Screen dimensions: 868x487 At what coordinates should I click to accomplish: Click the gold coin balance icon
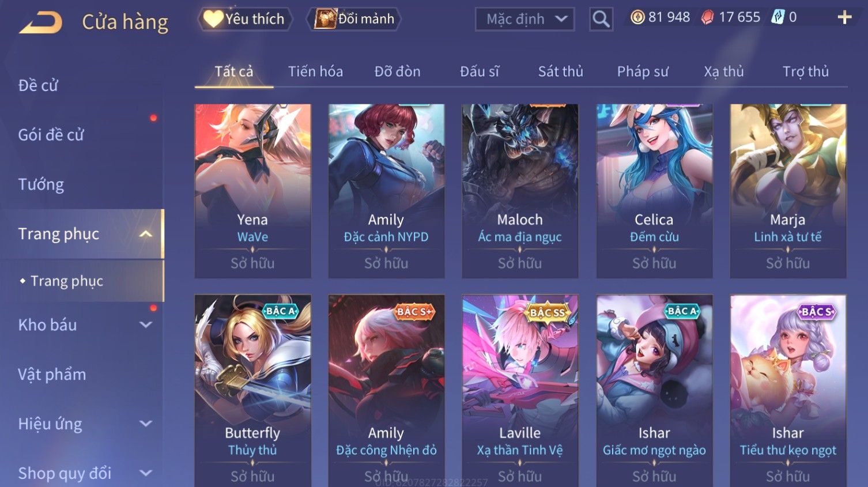pyautogui.click(x=637, y=17)
